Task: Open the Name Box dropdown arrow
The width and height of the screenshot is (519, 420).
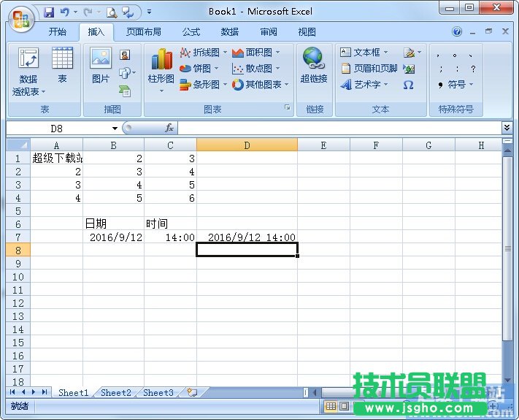Action: (115, 129)
